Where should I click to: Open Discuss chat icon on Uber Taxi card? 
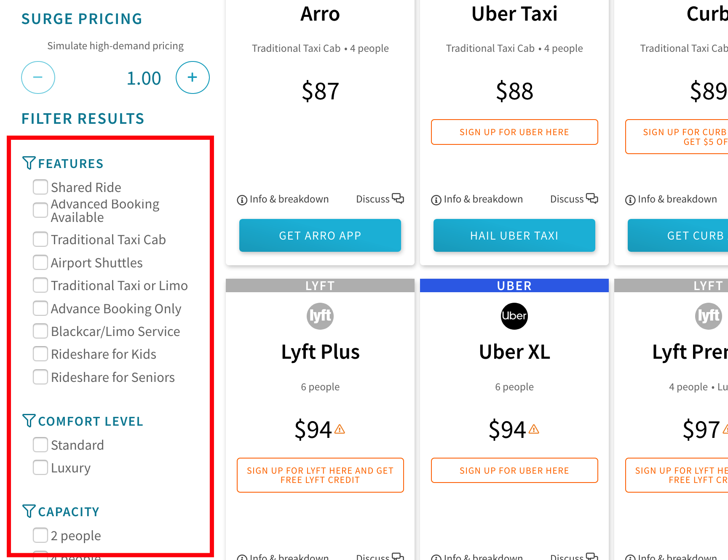(x=592, y=198)
